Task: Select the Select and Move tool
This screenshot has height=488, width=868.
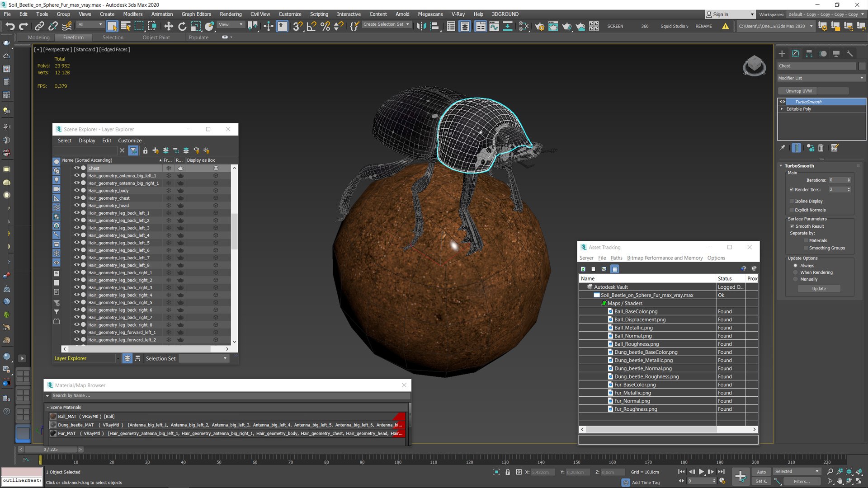Action: coord(169,26)
